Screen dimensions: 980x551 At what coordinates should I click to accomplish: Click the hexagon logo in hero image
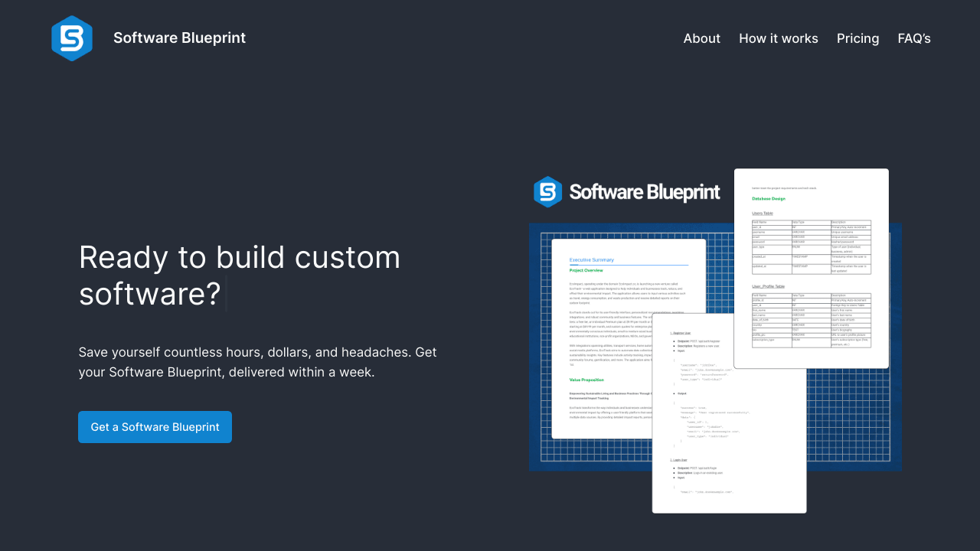[548, 192]
